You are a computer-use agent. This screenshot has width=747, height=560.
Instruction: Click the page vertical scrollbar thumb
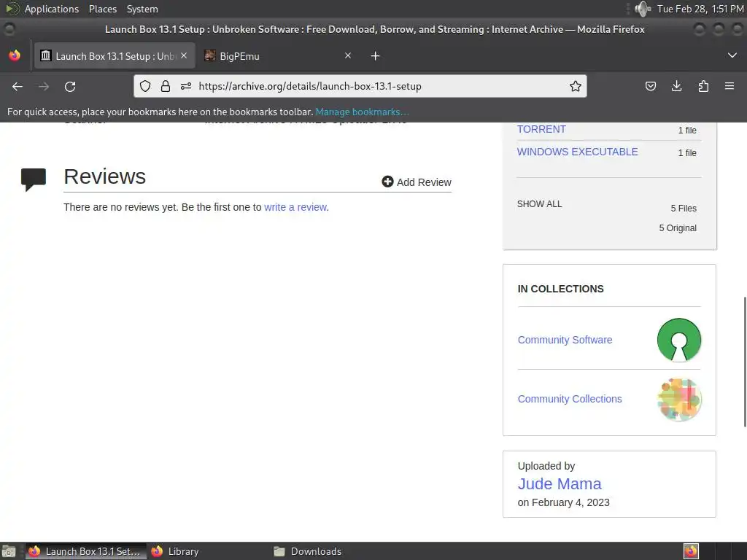tap(744, 362)
